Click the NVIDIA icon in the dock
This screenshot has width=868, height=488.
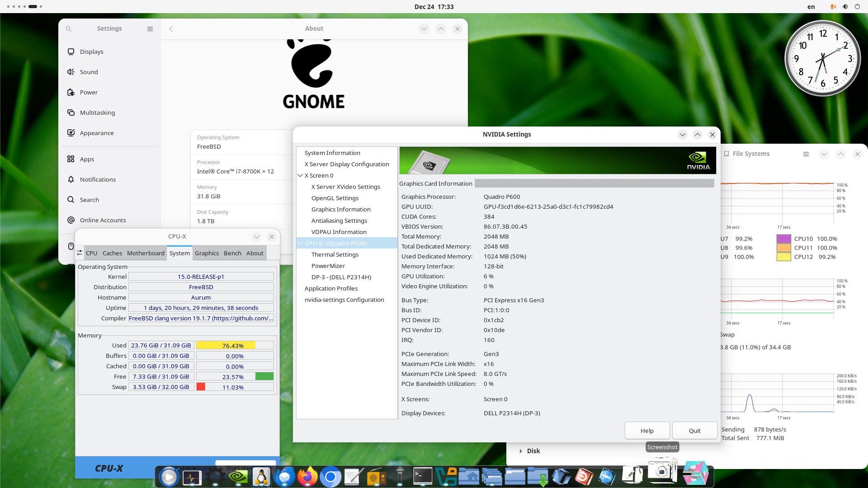click(238, 477)
